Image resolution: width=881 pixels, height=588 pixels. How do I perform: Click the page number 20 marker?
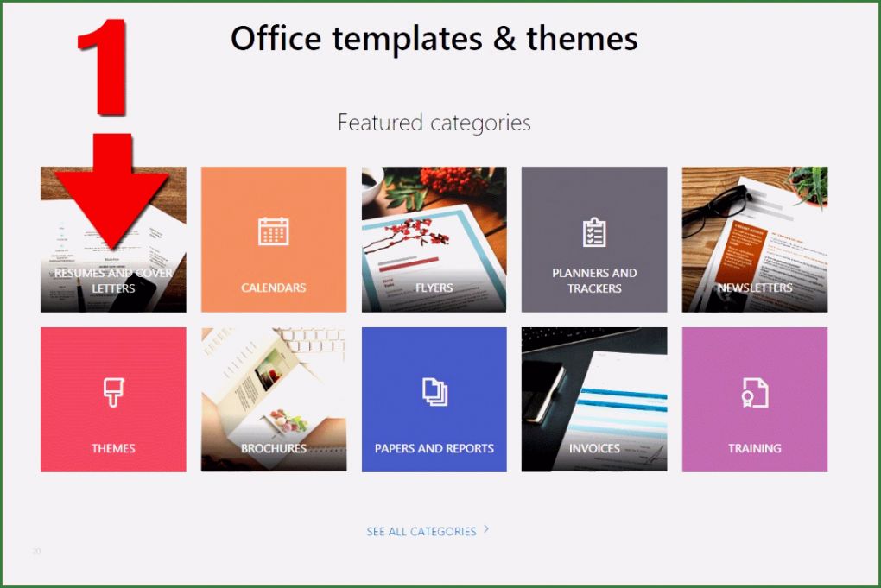tap(35, 550)
